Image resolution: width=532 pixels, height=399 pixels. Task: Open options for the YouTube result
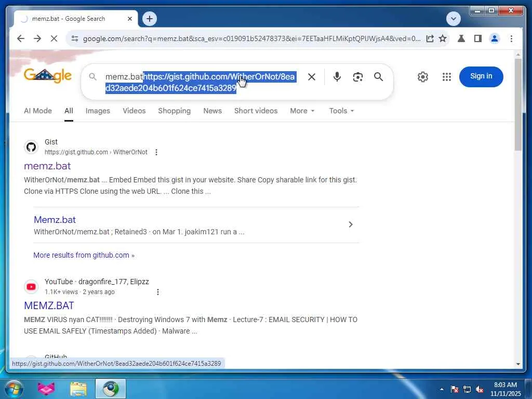coord(158,292)
